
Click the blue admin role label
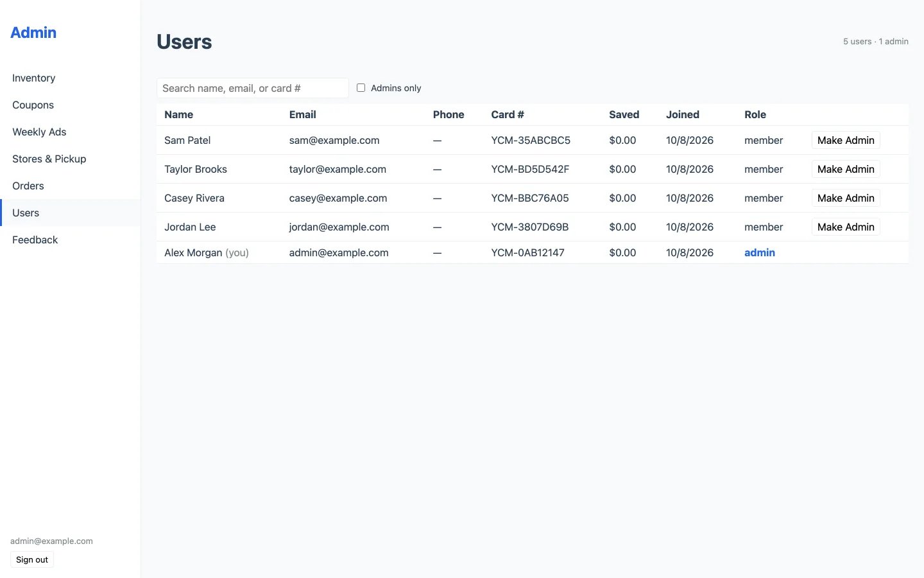click(x=760, y=252)
